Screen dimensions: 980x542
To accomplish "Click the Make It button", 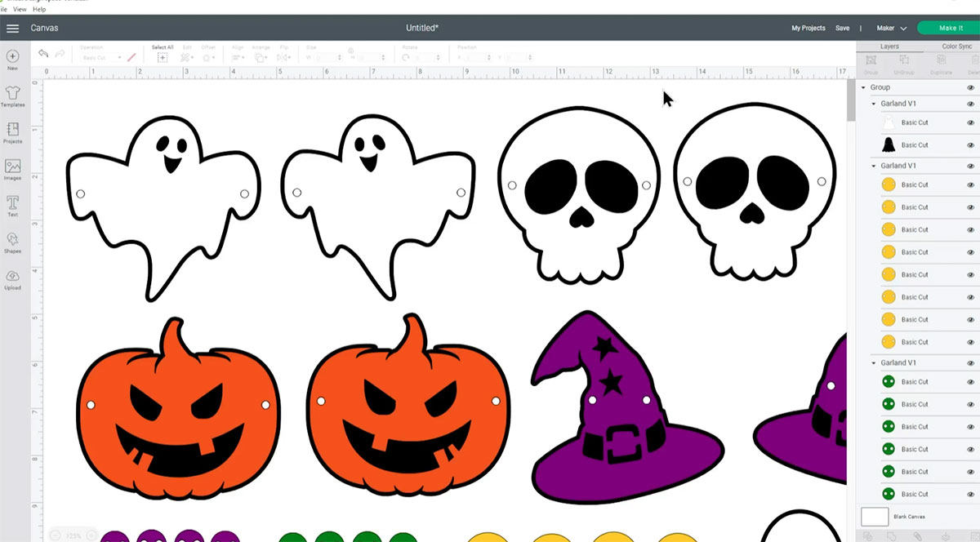I will [x=950, y=28].
